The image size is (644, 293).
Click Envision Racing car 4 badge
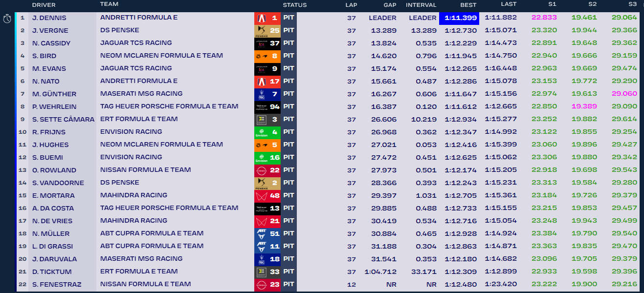(x=267, y=132)
